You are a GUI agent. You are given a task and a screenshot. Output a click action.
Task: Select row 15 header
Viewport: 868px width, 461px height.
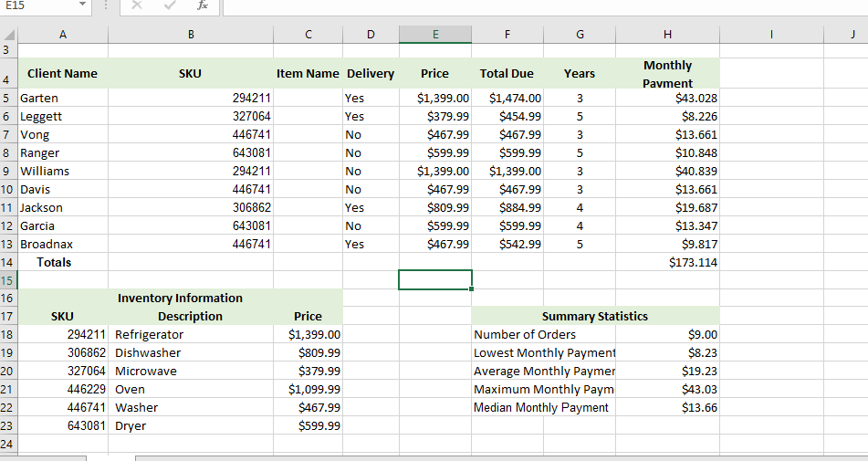[9, 280]
